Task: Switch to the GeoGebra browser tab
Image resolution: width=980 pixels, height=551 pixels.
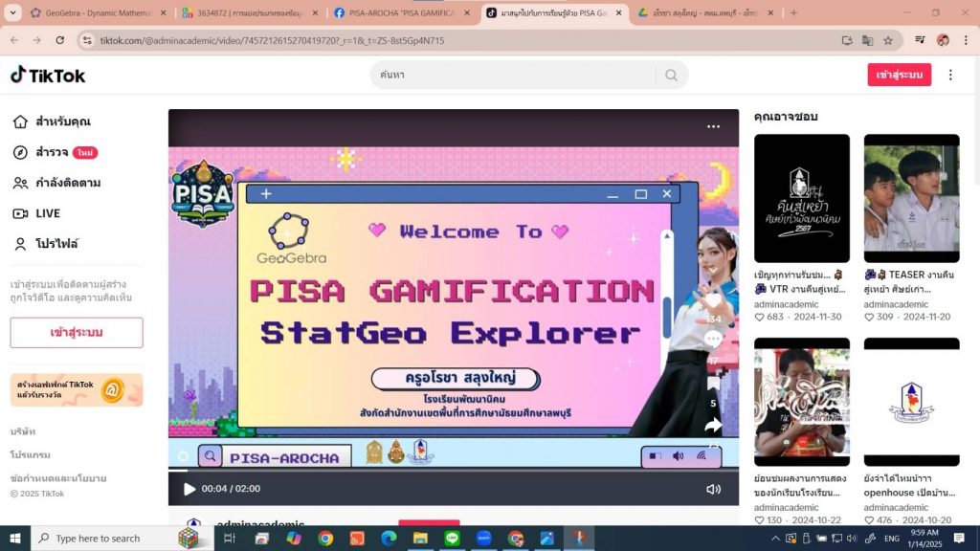Action: [98, 12]
